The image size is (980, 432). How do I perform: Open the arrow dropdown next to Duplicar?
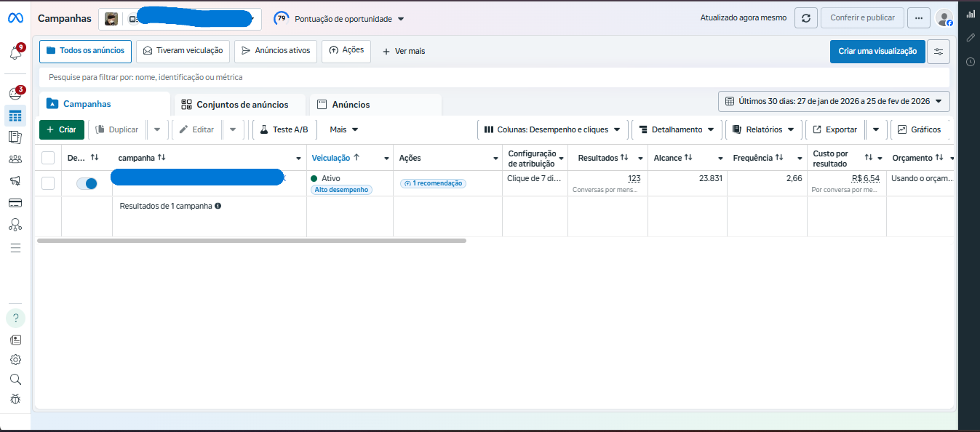[157, 129]
